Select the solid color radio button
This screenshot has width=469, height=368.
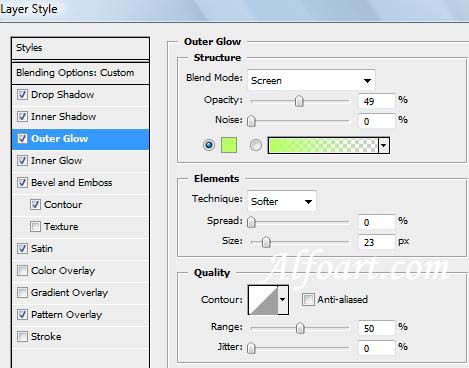209,145
